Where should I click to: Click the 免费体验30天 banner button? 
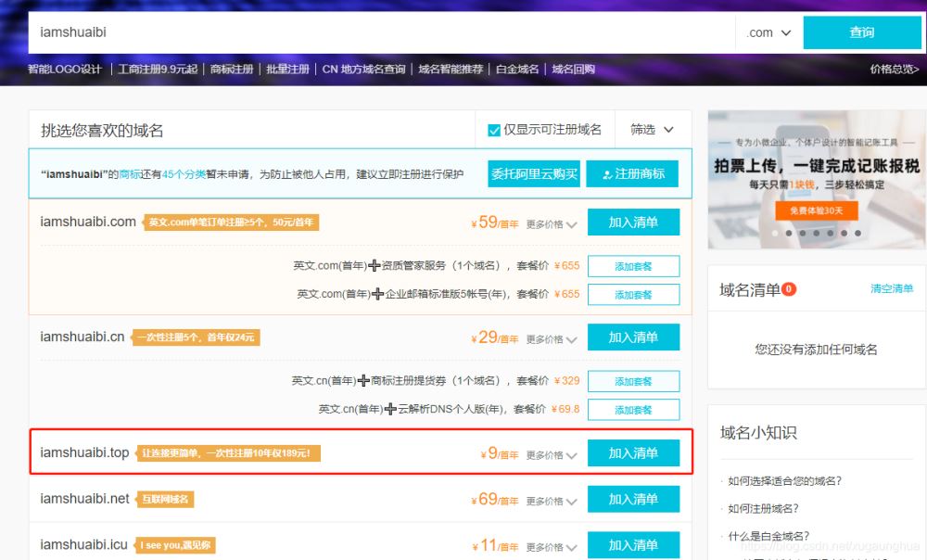click(x=817, y=210)
